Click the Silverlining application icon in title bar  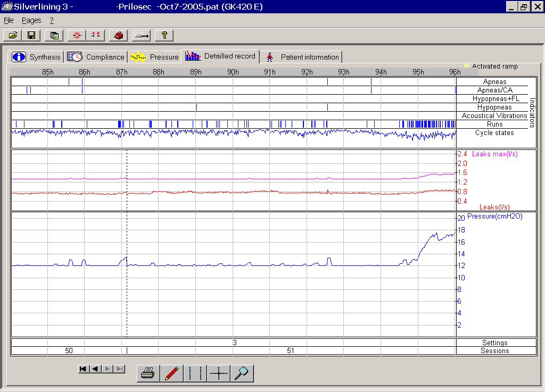(x=6, y=6)
